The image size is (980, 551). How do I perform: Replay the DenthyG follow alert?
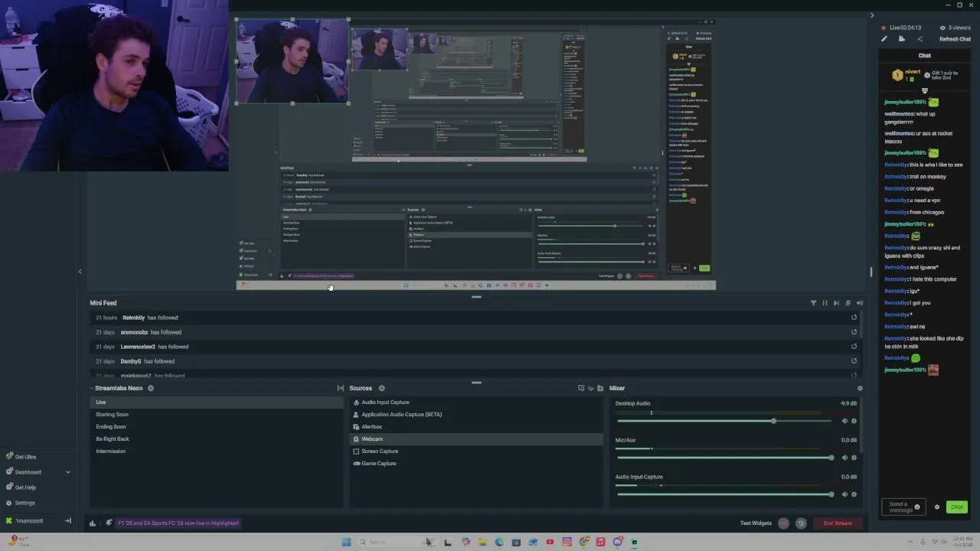click(x=854, y=361)
